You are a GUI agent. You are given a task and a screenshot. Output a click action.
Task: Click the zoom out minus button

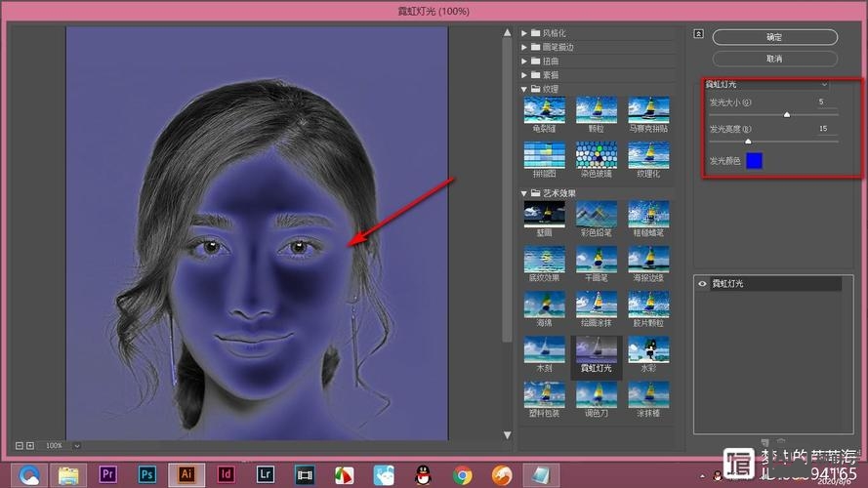coord(20,445)
